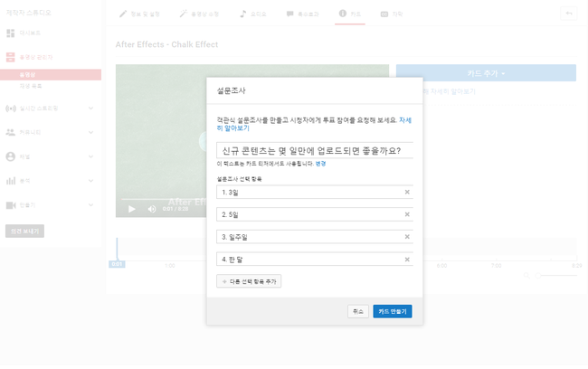Click the 8:29 timeline end label

point(577,266)
